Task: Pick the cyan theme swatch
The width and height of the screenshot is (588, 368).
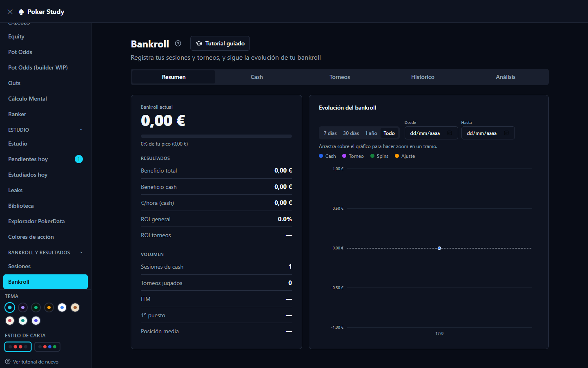Action: tap(10, 307)
